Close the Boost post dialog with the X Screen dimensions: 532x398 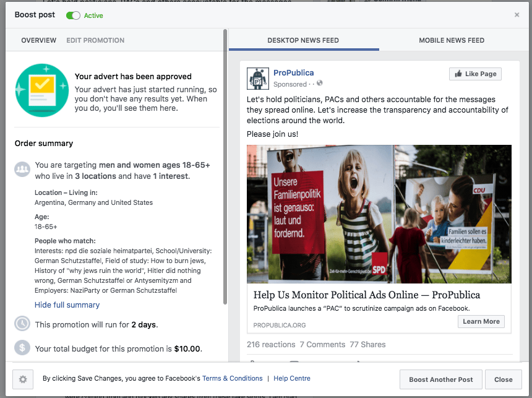[x=517, y=15]
